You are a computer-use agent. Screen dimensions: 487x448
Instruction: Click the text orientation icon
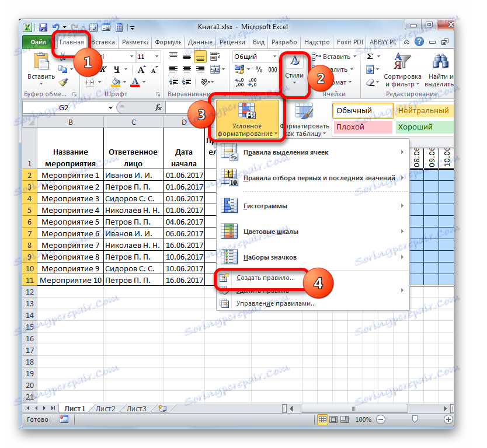coord(205,82)
